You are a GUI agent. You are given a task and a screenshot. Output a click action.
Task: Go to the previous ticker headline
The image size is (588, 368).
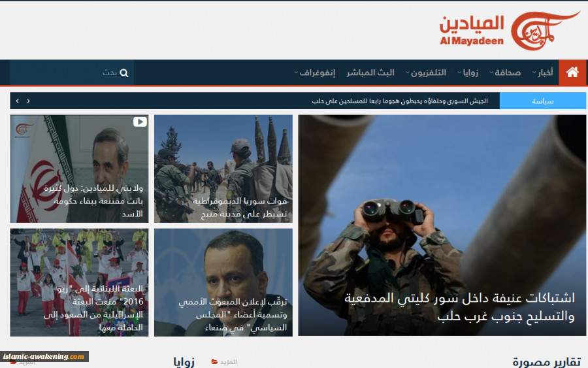point(28,101)
